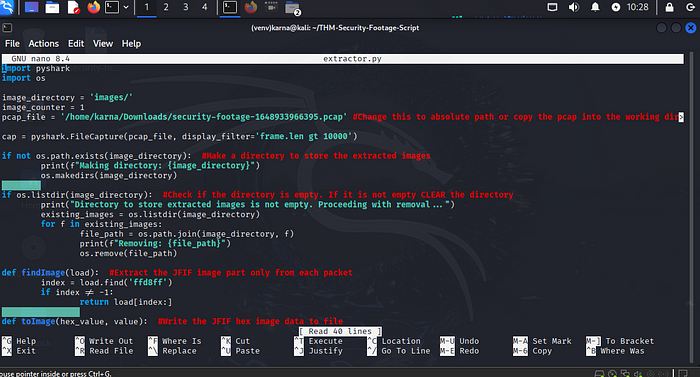Screen dimensions: 700x377
Task: Focus the running terminal window taskbar button
Action: (x=230, y=7)
